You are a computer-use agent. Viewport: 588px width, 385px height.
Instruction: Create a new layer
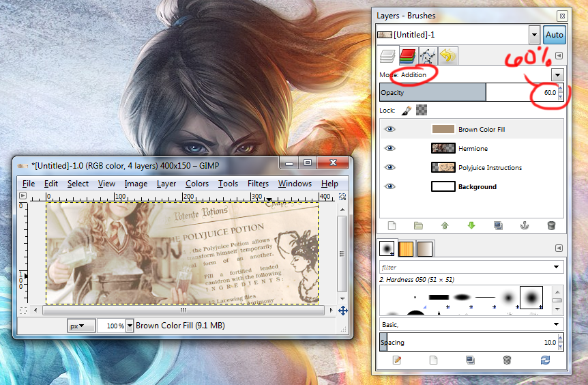pos(392,225)
